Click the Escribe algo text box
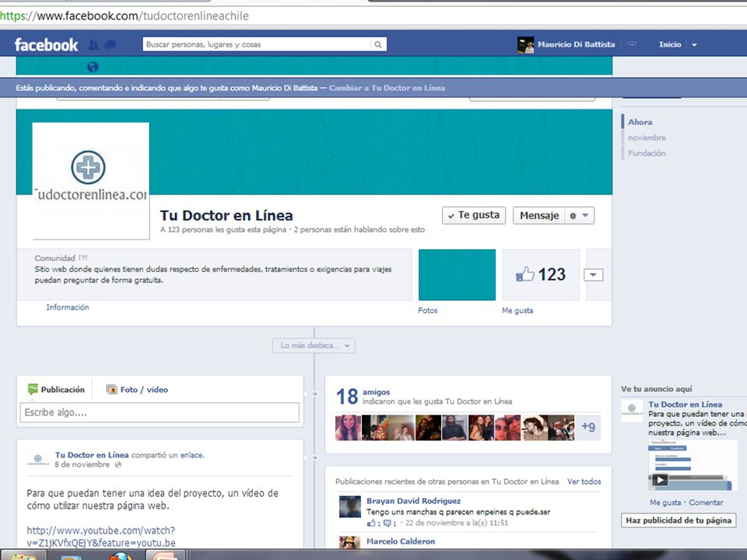The image size is (747, 560). [160, 412]
